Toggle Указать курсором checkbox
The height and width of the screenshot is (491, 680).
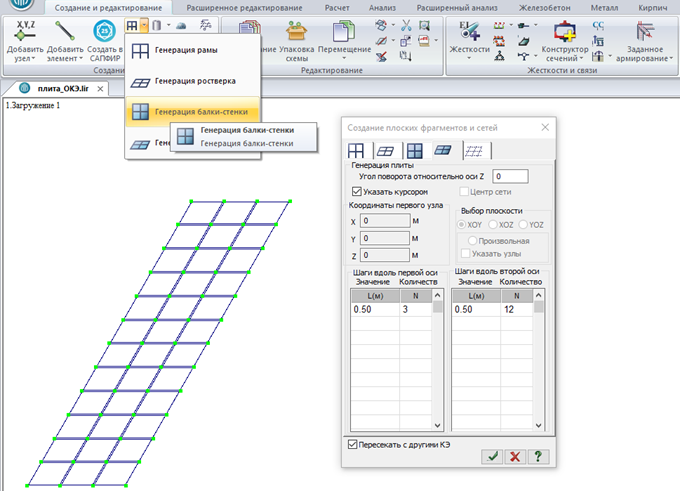(x=356, y=191)
